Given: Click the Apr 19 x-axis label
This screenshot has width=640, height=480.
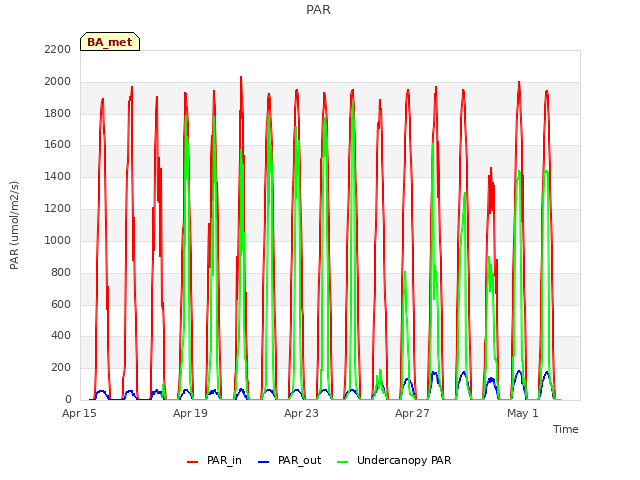Looking at the screenshot, I should tap(190, 413).
